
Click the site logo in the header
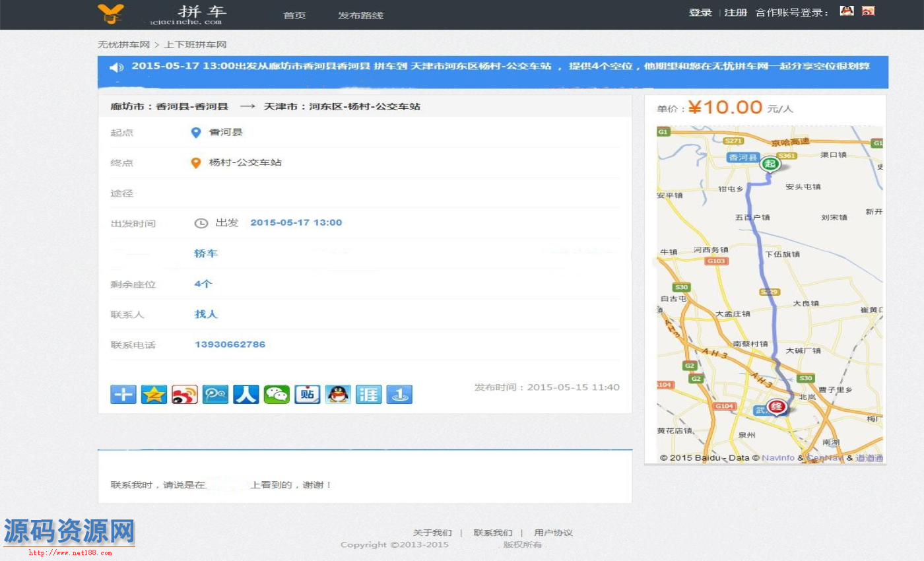[x=162, y=14]
